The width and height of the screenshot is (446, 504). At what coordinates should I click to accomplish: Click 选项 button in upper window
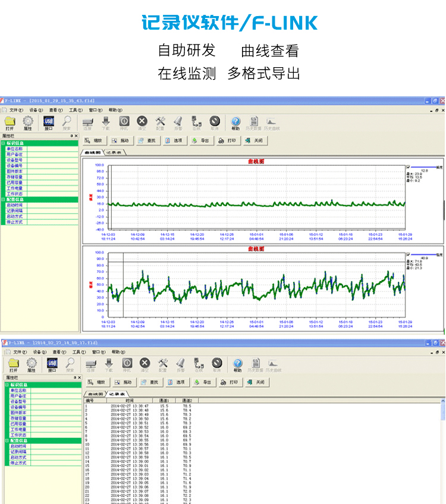(174, 140)
